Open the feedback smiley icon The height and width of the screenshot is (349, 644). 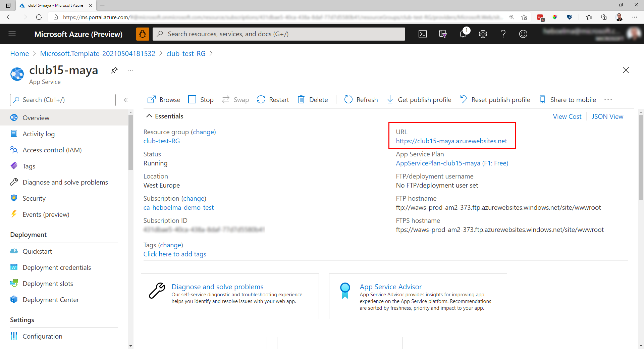tap(523, 34)
